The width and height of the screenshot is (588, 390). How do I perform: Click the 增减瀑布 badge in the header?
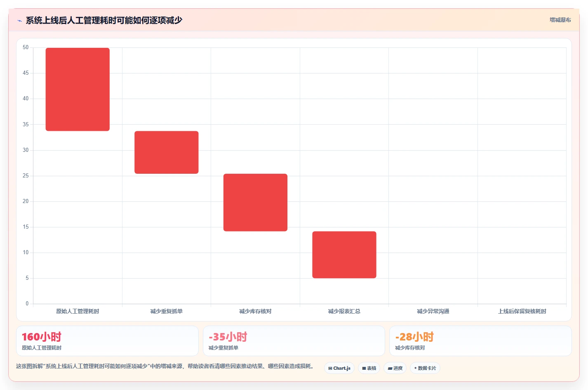[560, 20]
